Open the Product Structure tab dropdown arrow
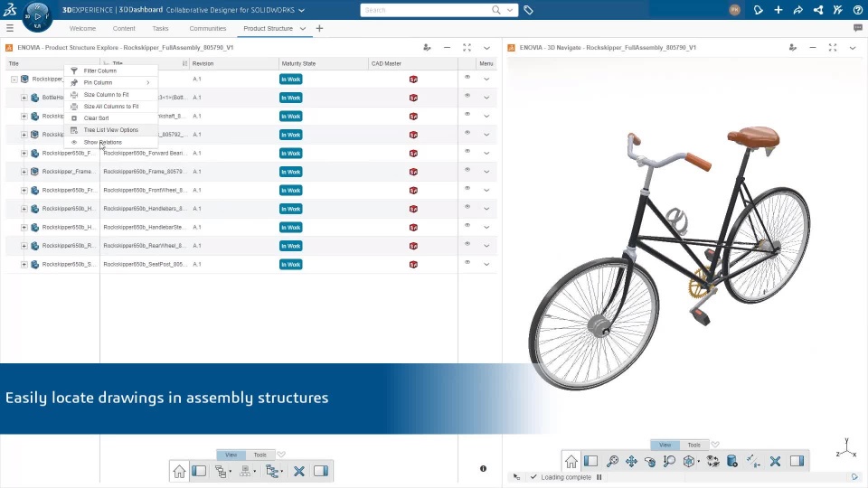The width and height of the screenshot is (868, 488). click(303, 28)
